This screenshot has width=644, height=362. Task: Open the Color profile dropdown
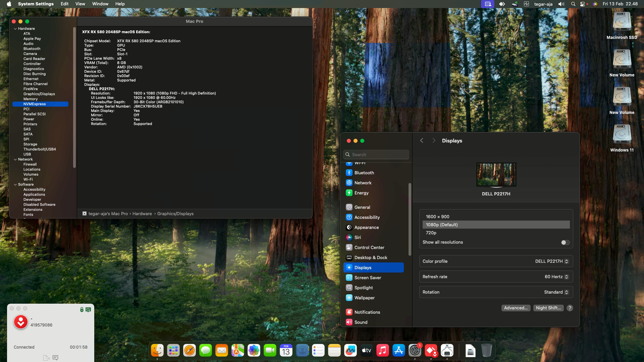pyautogui.click(x=552, y=261)
